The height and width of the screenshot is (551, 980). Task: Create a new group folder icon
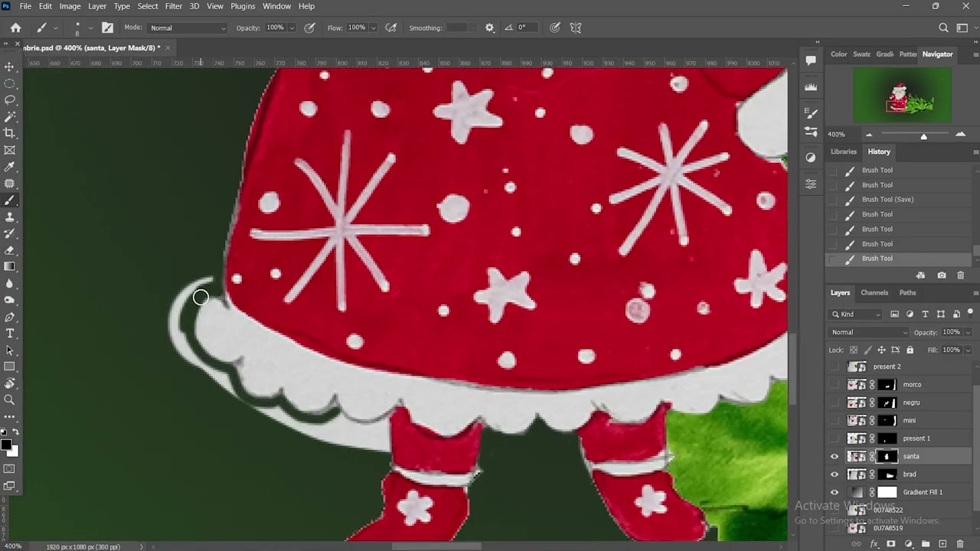[x=926, y=544]
